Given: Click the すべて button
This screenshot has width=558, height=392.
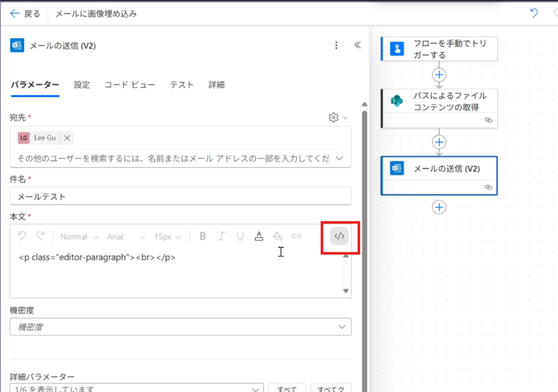Looking at the screenshot, I should coord(287,388).
